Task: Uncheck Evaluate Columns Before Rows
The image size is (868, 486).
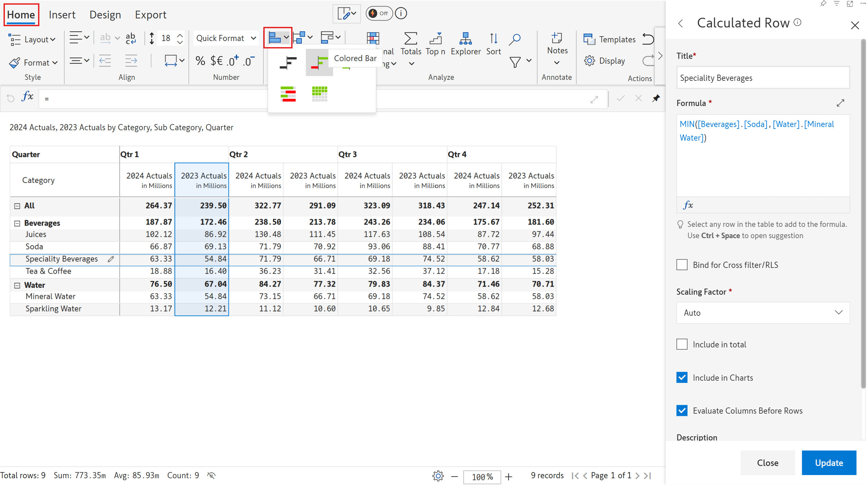Action: pos(682,411)
